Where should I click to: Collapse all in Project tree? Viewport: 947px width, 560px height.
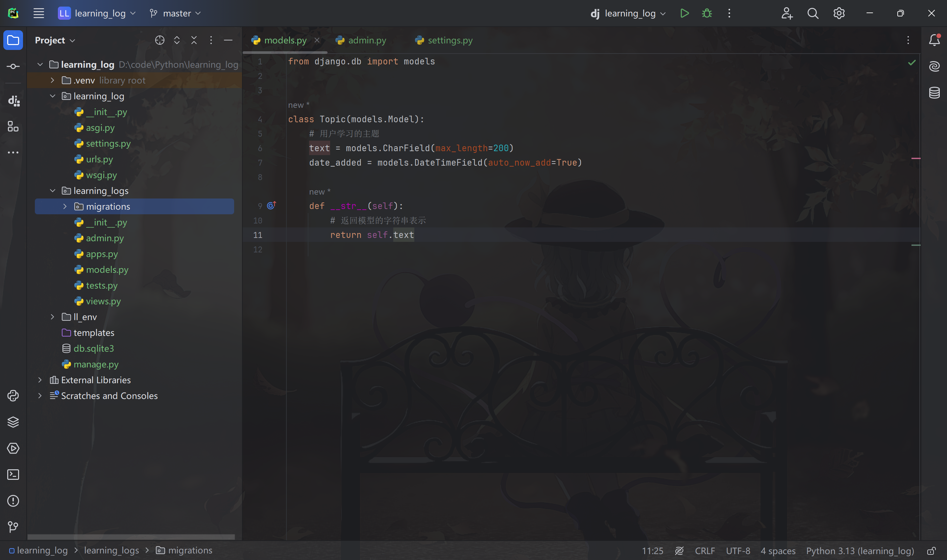pyautogui.click(x=194, y=40)
